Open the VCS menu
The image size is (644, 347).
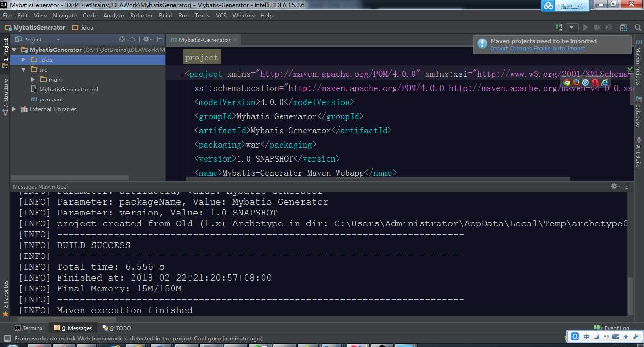tap(221, 15)
